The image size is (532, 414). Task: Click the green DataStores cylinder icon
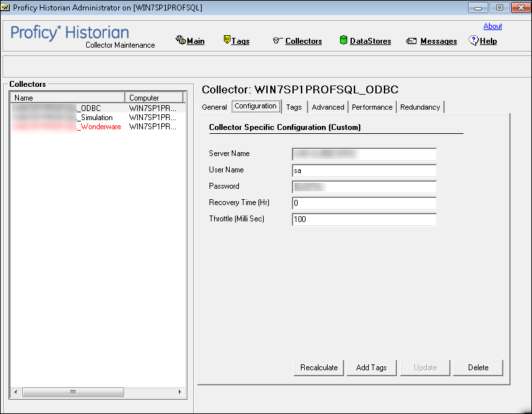343,40
